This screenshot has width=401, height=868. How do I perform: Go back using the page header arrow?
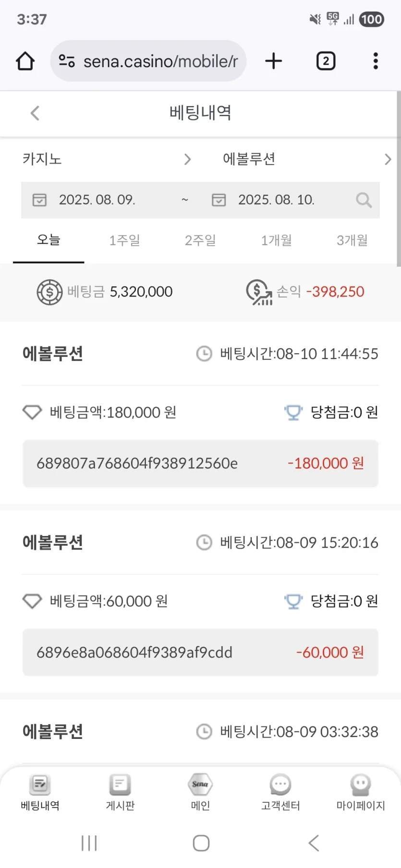35,113
